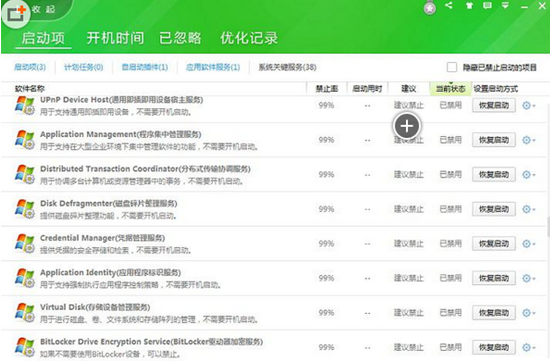Restore startup for Virtual Disk
The height and width of the screenshot is (361, 550).
pyautogui.click(x=494, y=313)
